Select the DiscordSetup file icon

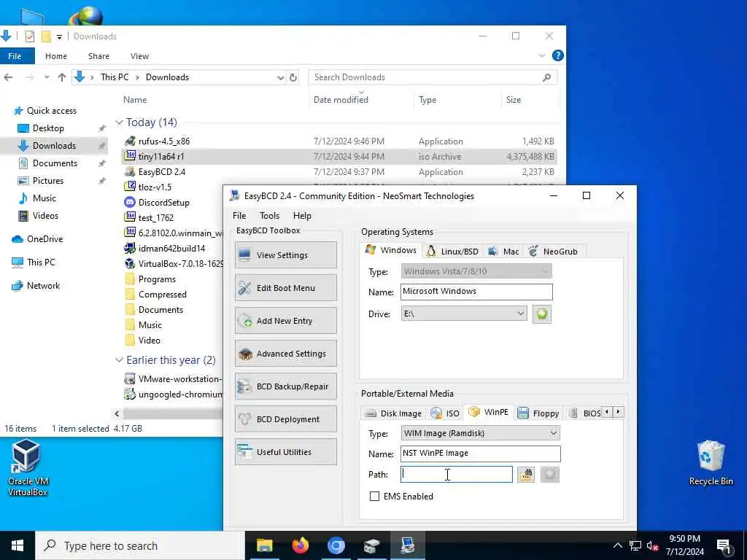(130, 202)
